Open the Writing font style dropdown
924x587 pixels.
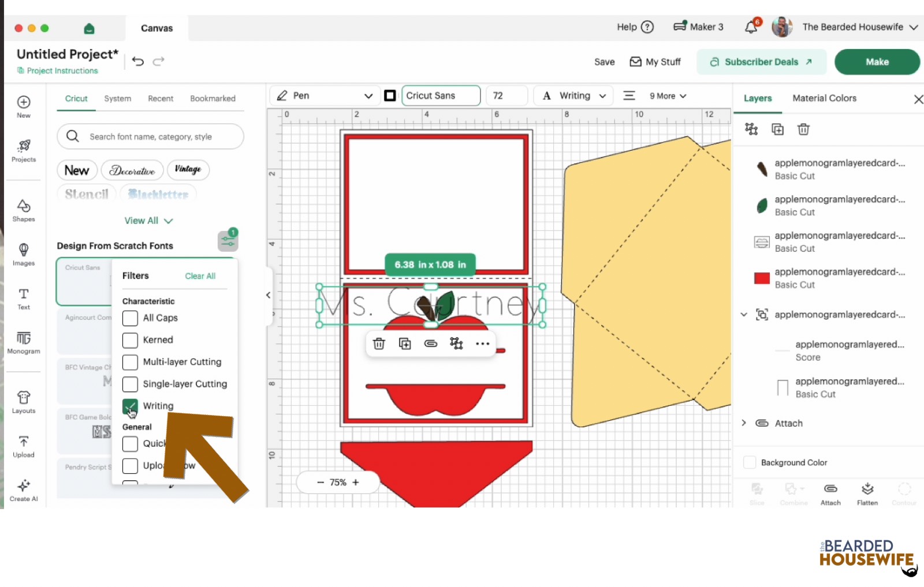click(x=573, y=96)
